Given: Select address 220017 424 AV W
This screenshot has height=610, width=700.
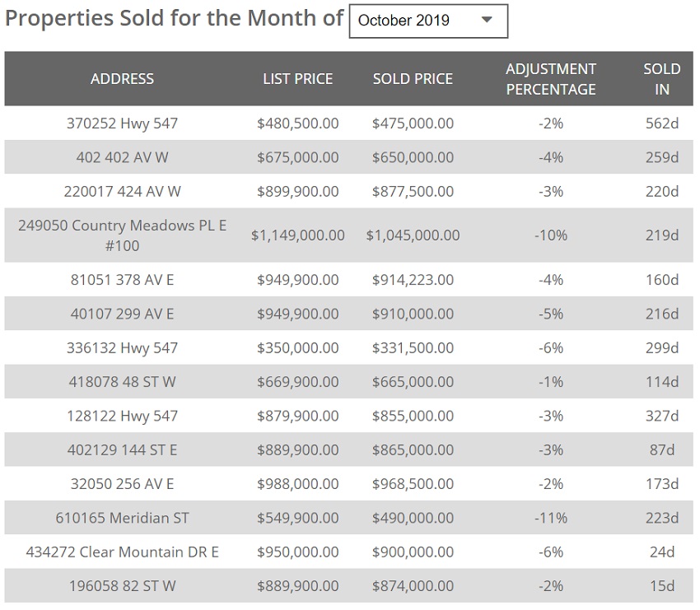Looking at the screenshot, I should (122, 191).
